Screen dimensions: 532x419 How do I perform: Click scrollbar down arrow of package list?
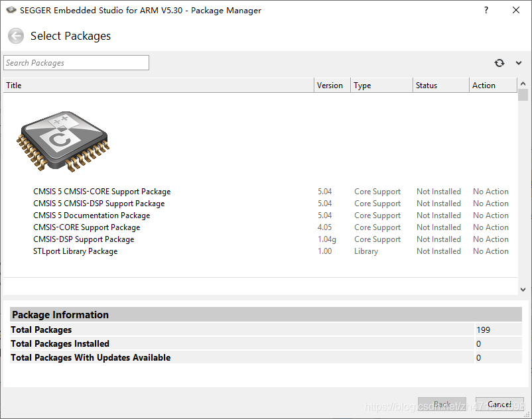pos(523,290)
